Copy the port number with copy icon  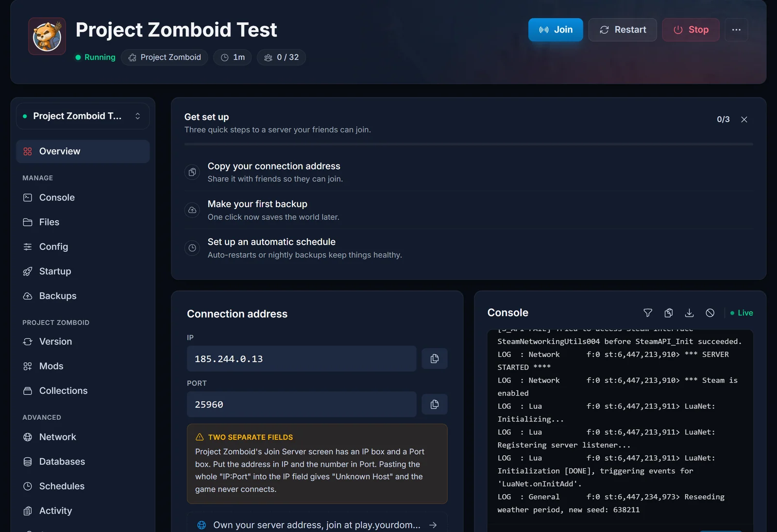(x=435, y=404)
